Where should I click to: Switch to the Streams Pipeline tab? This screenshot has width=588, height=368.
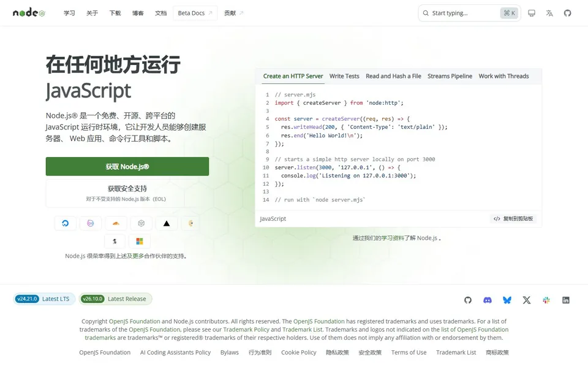click(x=450, y=76)
